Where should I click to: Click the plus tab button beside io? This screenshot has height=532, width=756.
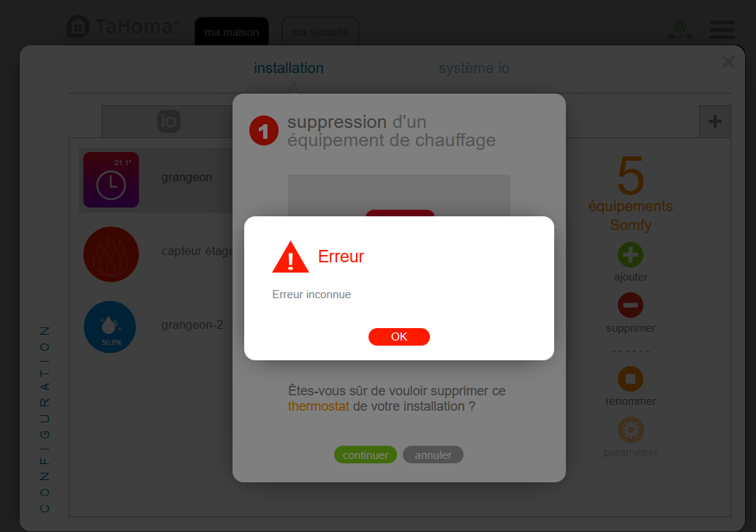[715, 121]
